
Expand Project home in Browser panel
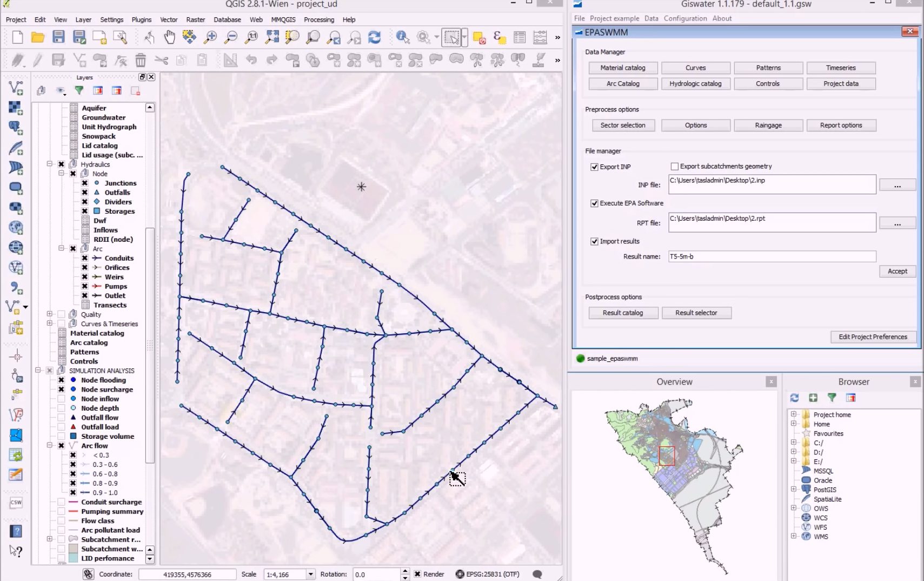pos(794,414)
